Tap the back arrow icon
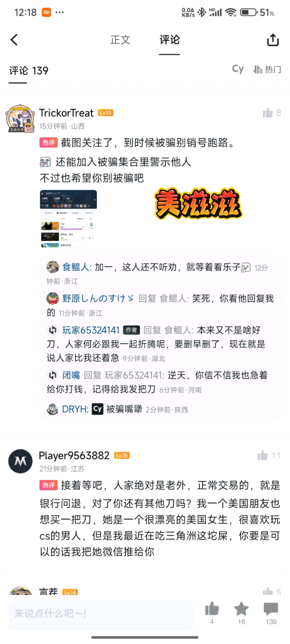Image resolution: width=290 pixels, height=644 pixels. [x=14, y=40]
